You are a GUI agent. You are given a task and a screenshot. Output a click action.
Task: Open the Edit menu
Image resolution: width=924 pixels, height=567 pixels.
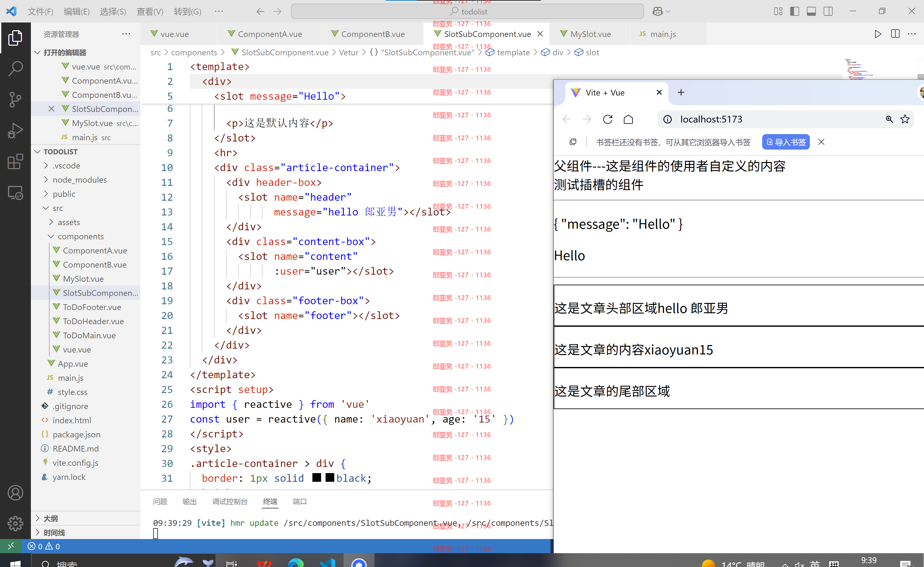click(77, 12)
